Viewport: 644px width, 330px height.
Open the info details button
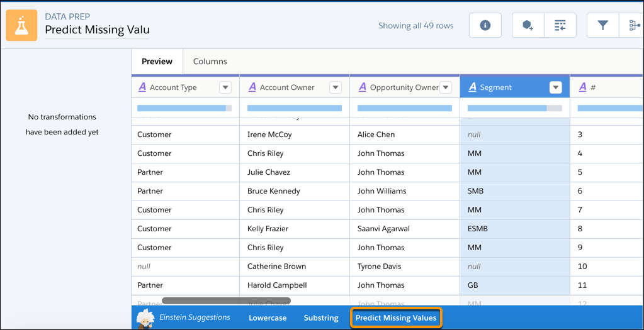tap(485, 25)
